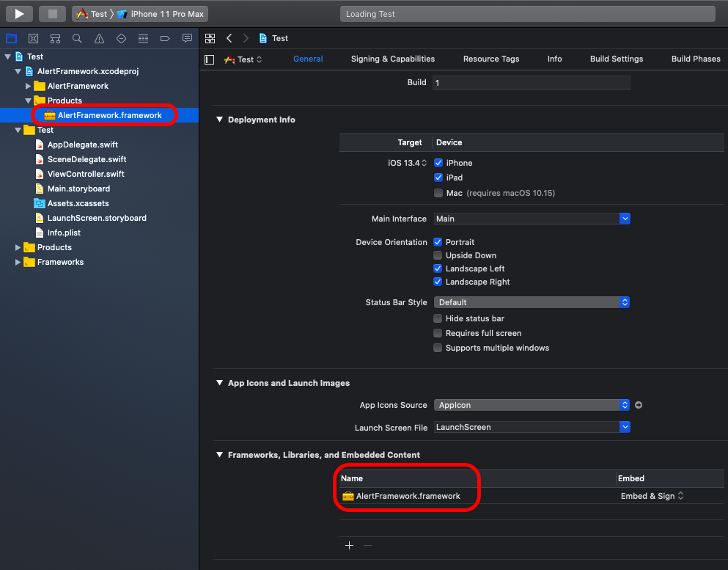Choose iPhone 11 Pro Max destination
The height and width of the screenshot is (570, 728).
point(161,14)
